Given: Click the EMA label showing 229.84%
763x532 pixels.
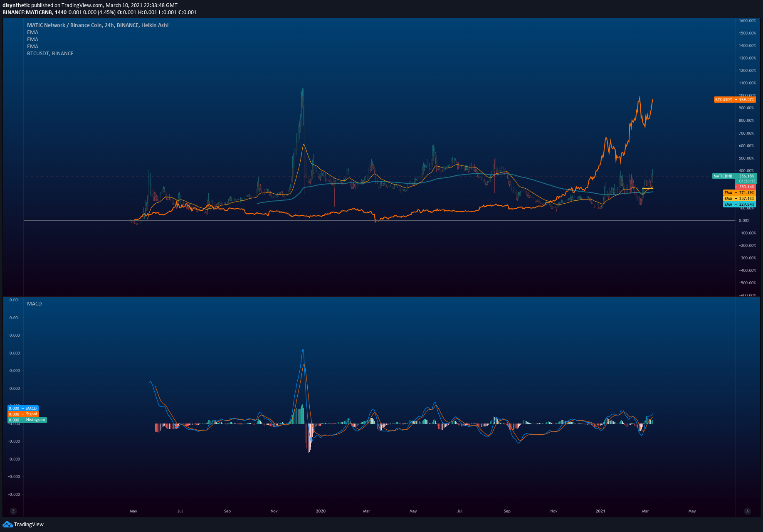Looking at the screenshot, I should (739, 204).
